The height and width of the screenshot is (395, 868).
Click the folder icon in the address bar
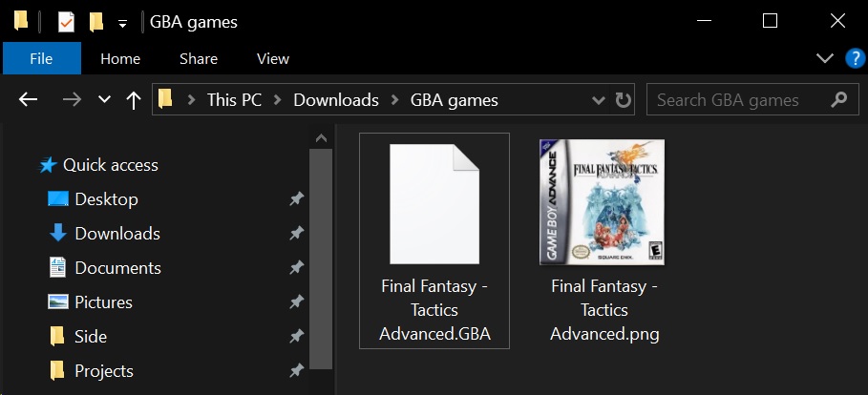click(x=165, y=99)
